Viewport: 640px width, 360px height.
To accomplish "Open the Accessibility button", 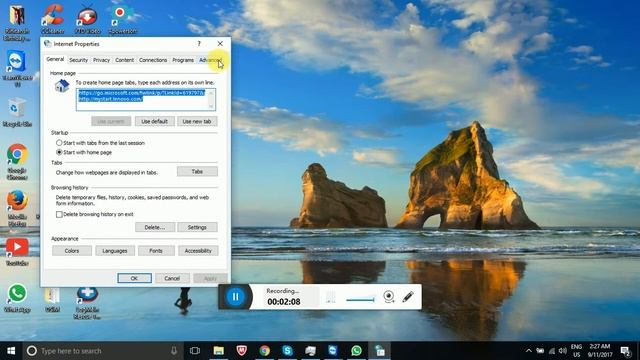I will coord(198,251).
